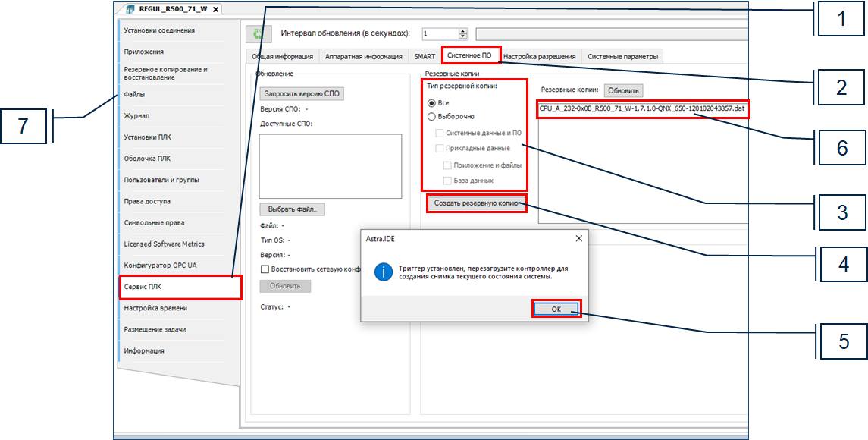
Task: Click the green refresh icon
Action: (259, 34)
